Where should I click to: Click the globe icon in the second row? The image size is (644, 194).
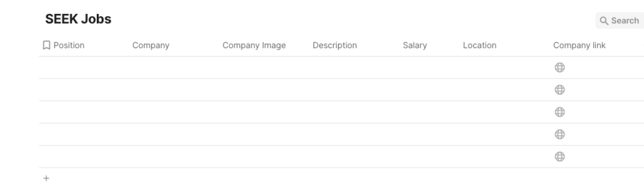(559, 90)
